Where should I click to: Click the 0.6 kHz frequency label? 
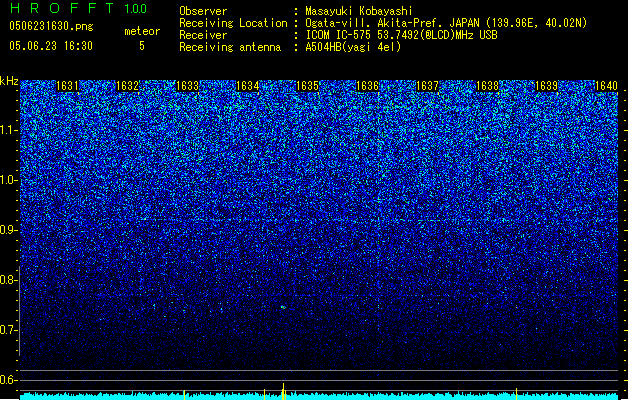pos(8,380)
